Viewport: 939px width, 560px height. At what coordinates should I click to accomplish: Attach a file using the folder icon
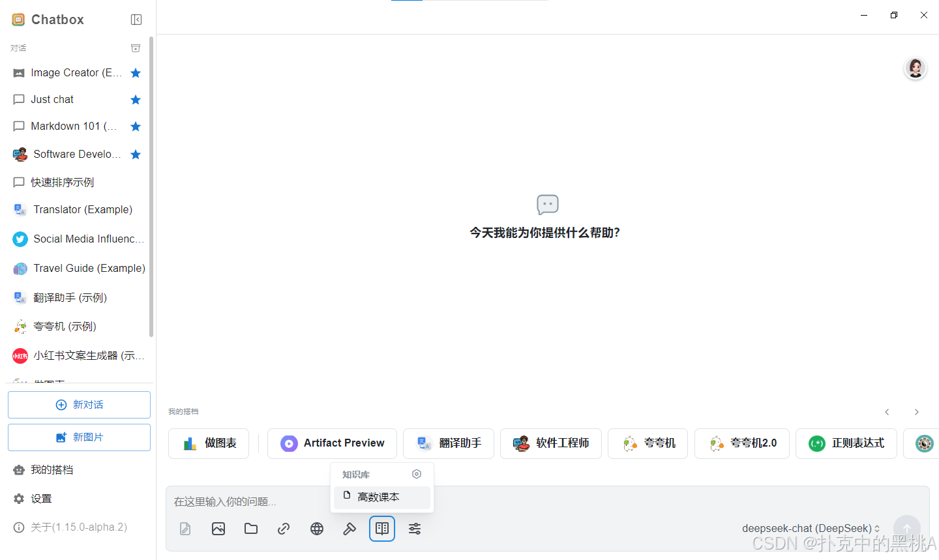click(251, 529)
